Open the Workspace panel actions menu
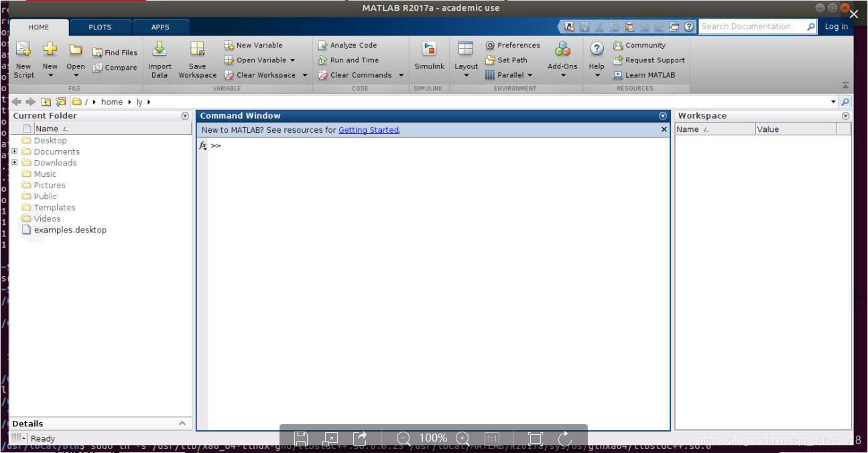The image size is (868, 453). click(x=845, y=116)
